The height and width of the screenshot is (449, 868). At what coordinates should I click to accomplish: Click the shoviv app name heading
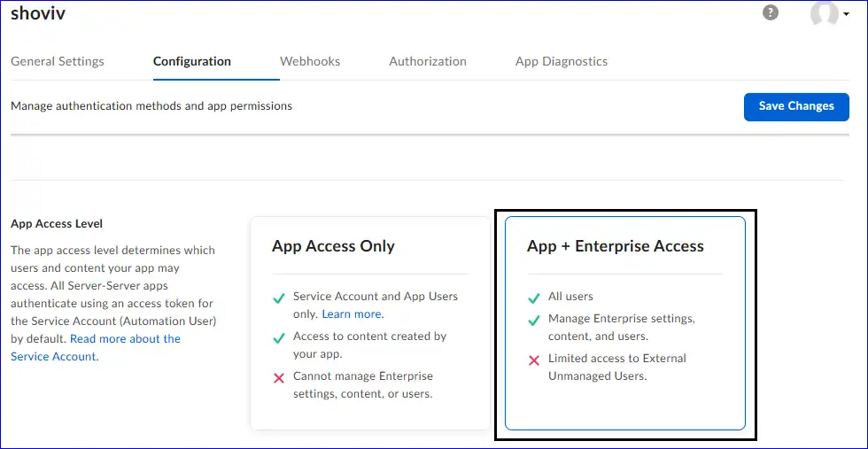[38, 13]
